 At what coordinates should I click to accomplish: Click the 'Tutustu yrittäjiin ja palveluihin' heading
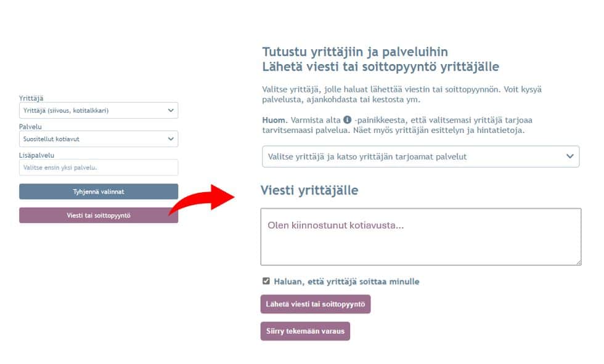click(355, 52)
